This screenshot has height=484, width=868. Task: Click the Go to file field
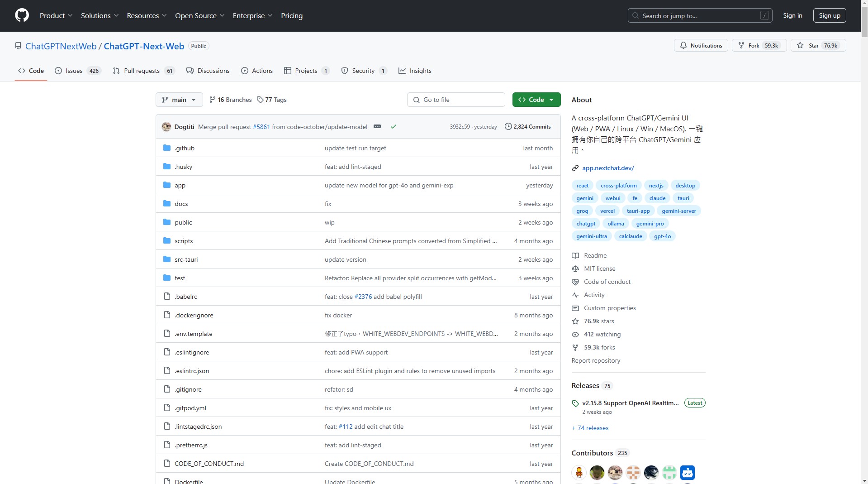point(456,100)
